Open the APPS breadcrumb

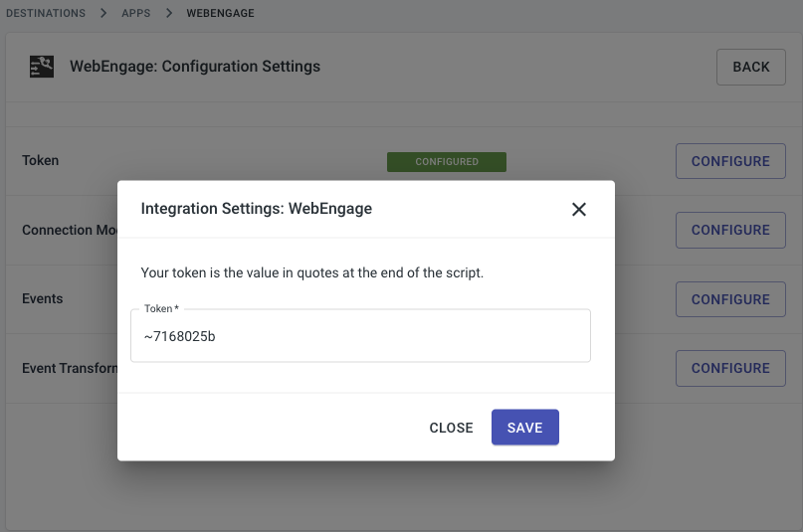point(135,13)
